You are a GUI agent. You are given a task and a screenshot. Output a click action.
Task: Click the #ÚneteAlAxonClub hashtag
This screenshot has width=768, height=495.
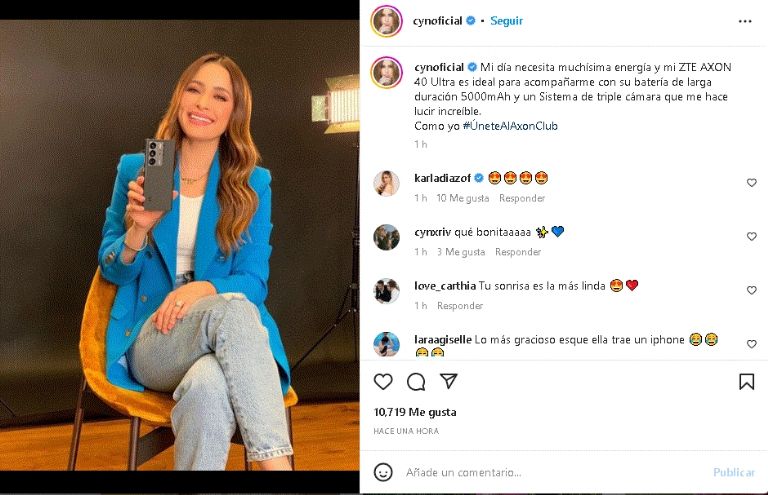(x=510, y=126)
